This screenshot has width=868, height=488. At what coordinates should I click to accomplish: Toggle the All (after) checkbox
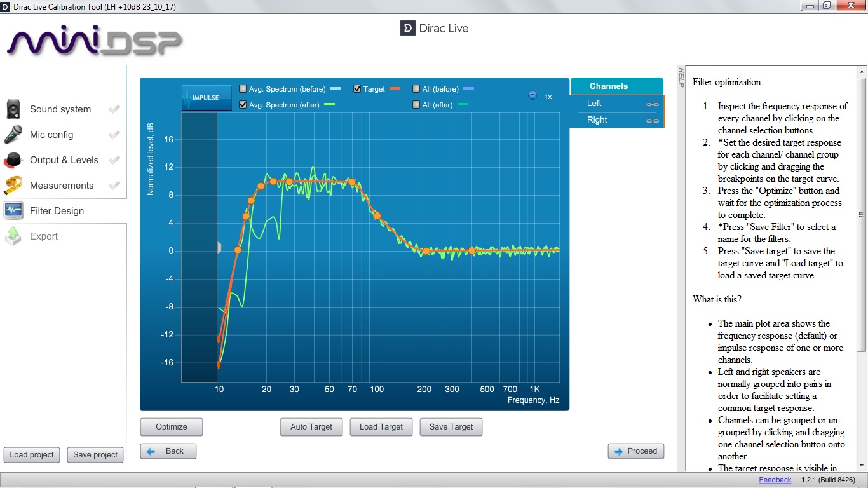[416, 105]
